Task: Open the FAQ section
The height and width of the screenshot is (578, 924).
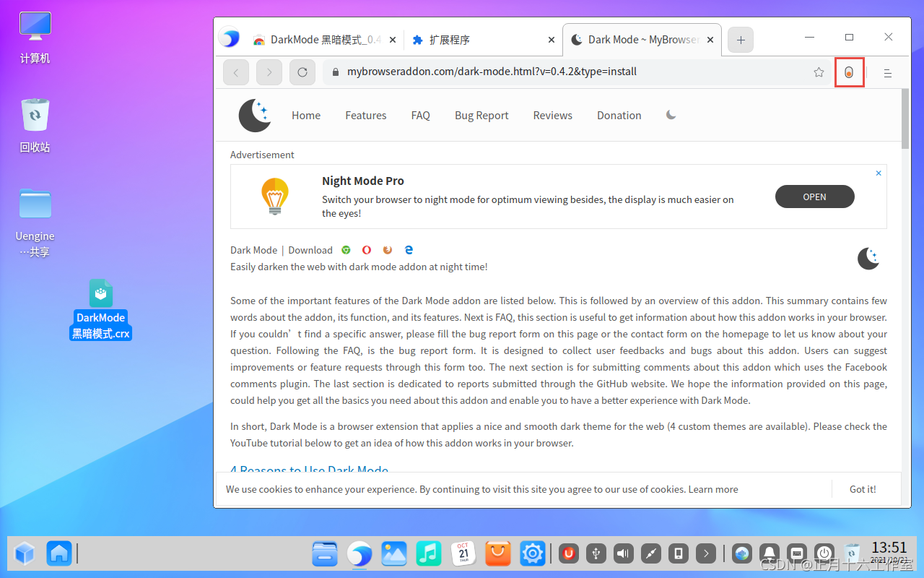Action: [421, 116]
